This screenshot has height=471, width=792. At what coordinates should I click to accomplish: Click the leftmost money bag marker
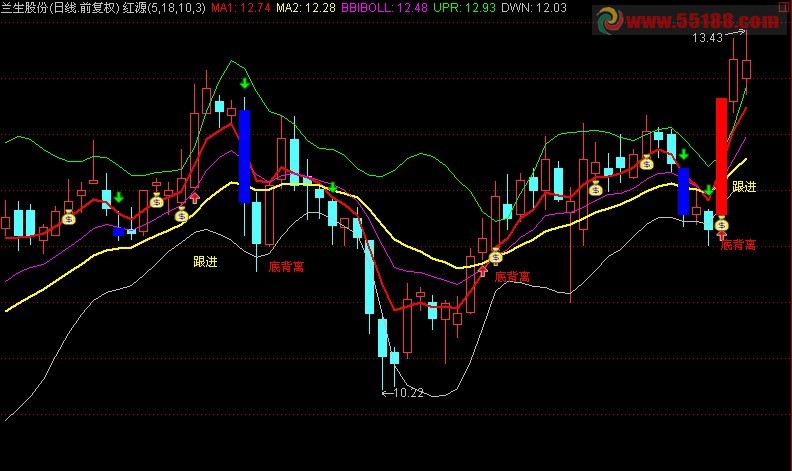(68, 217)
